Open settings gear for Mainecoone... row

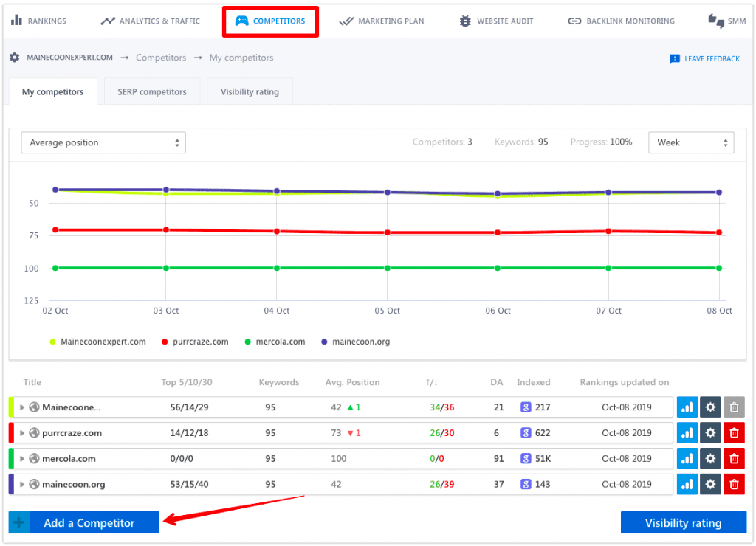(x=710, y=407)
